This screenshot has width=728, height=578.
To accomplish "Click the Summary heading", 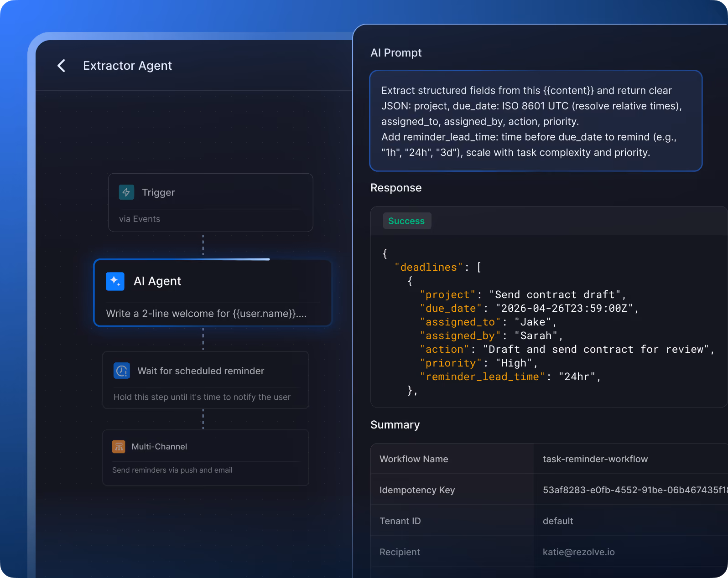I will (395, 425).
